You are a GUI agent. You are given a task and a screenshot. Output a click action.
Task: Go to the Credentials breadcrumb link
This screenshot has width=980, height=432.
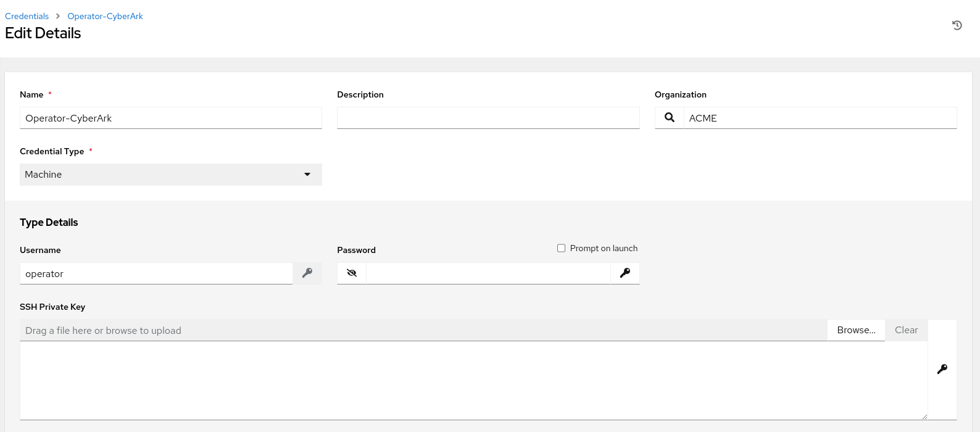27,16
